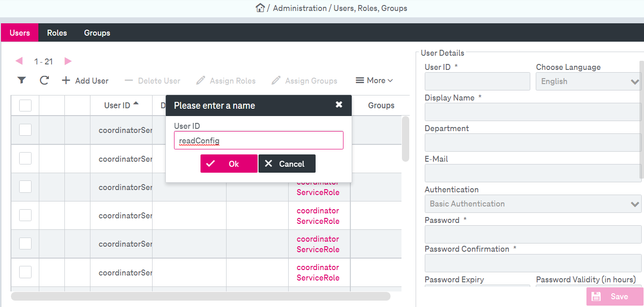Tick the select-all checkbox in table header

pos(25,106)
